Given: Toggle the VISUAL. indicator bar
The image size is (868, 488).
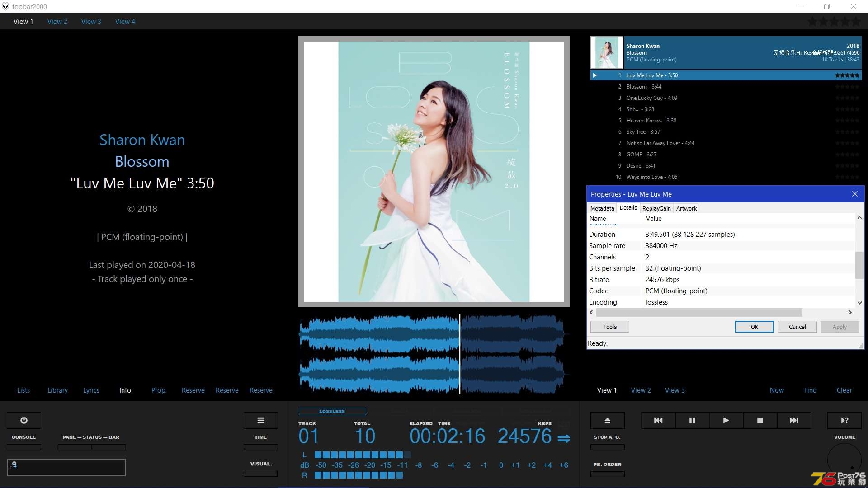Looking at the screenshot, I should tap(261, 474).
